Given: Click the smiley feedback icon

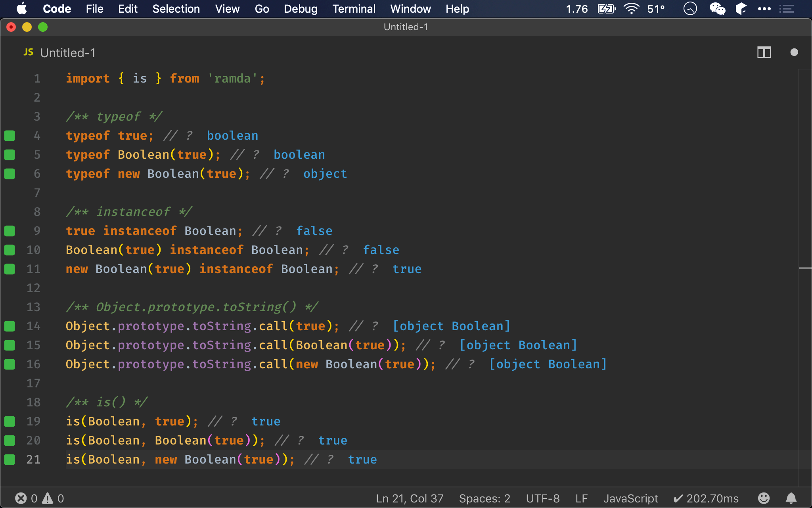Looking at the screenshot, I should click(764, 498).
